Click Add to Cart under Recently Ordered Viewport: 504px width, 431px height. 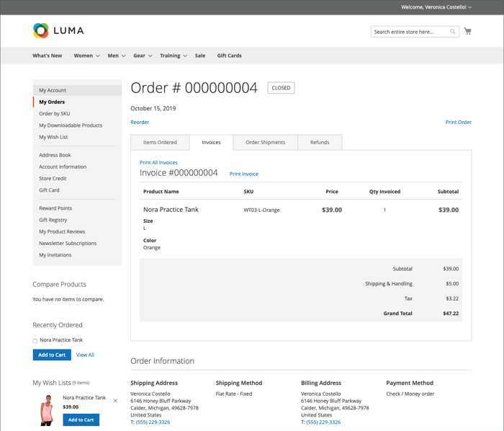pyautogui.click(x=52, y=355)
